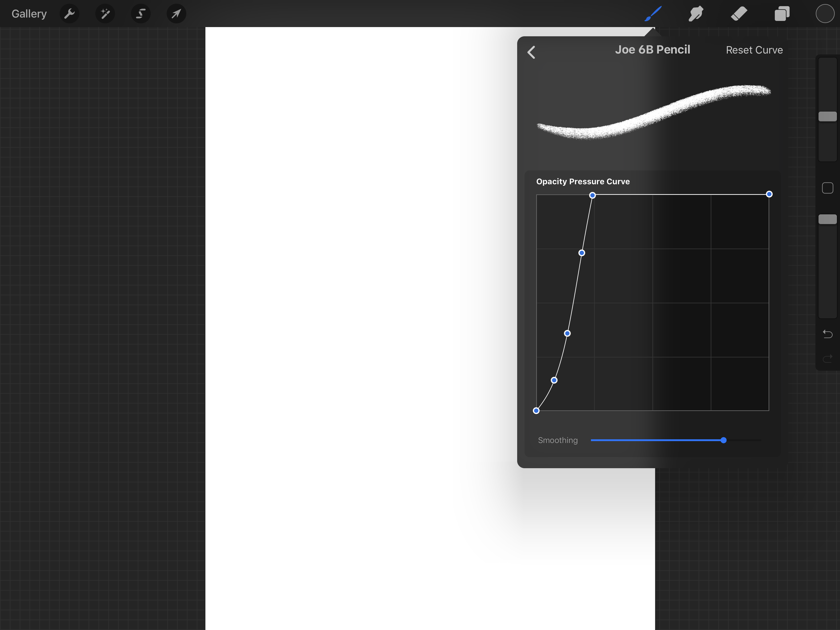The height and width of the screenshot is (630, 840).
Task: Redo the last action
Action: 827,358
